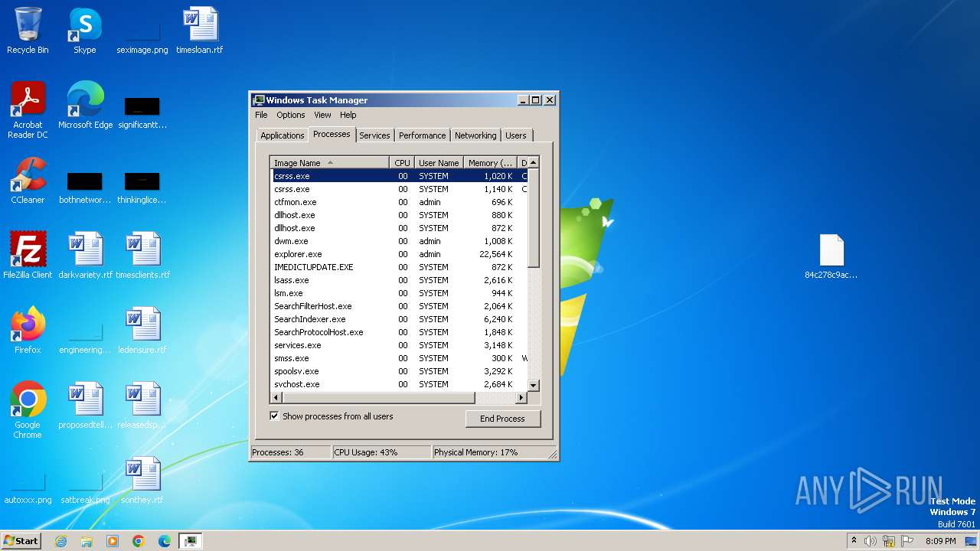Switch to the Services tab
The height and width of the screenshot is (551, 980).
pos(374,135)
